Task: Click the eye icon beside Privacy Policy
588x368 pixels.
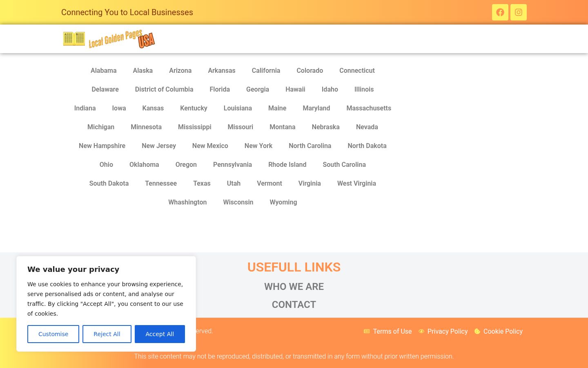Action: tap(421, 331)
